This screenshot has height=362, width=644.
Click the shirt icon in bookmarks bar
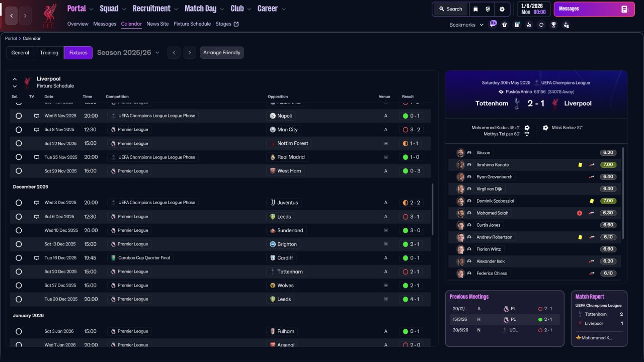505,25
